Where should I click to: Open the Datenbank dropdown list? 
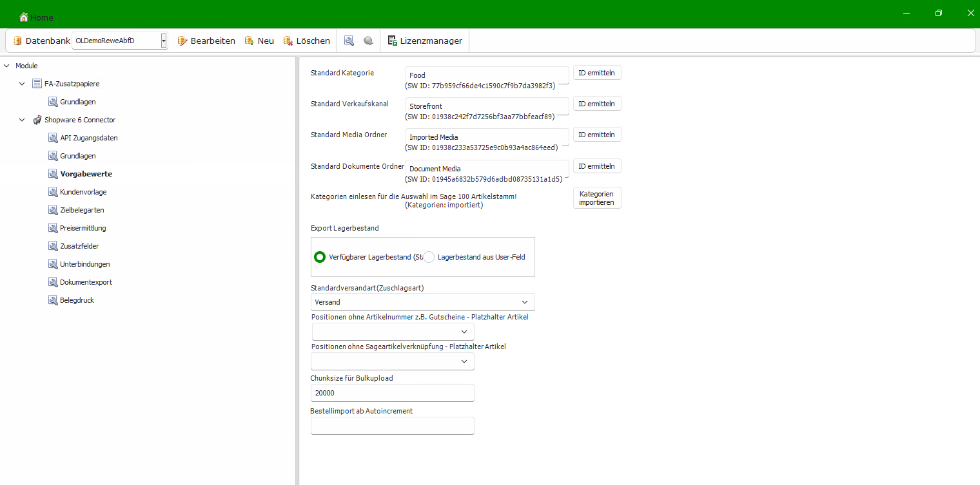[x=164, y=41]
